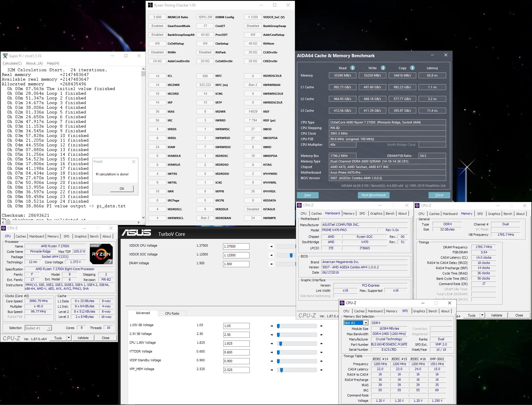This screenshot has height=405, width=532.
Task: Click the VDDCR SOC Voltage slider handle
Action: click(291, 255)
